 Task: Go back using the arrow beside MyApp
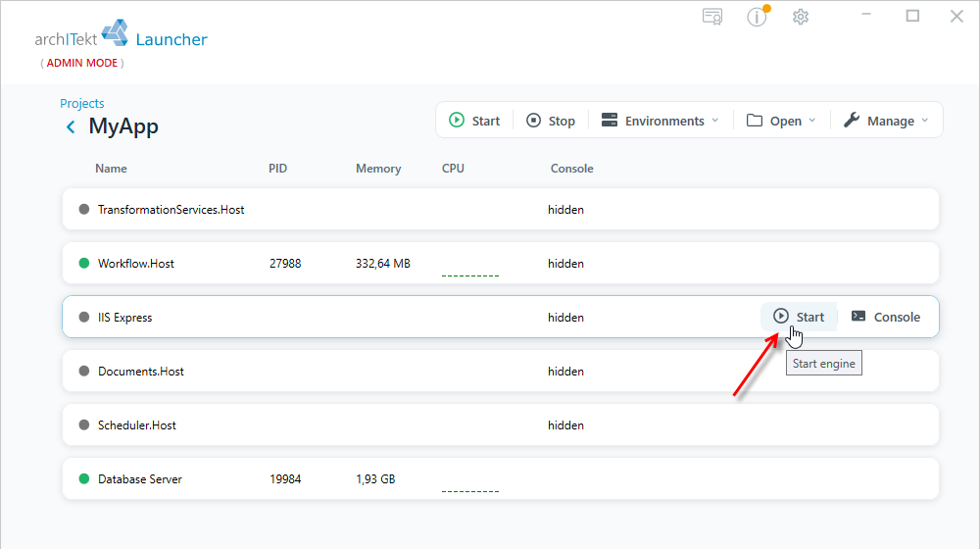click(71, 126)
